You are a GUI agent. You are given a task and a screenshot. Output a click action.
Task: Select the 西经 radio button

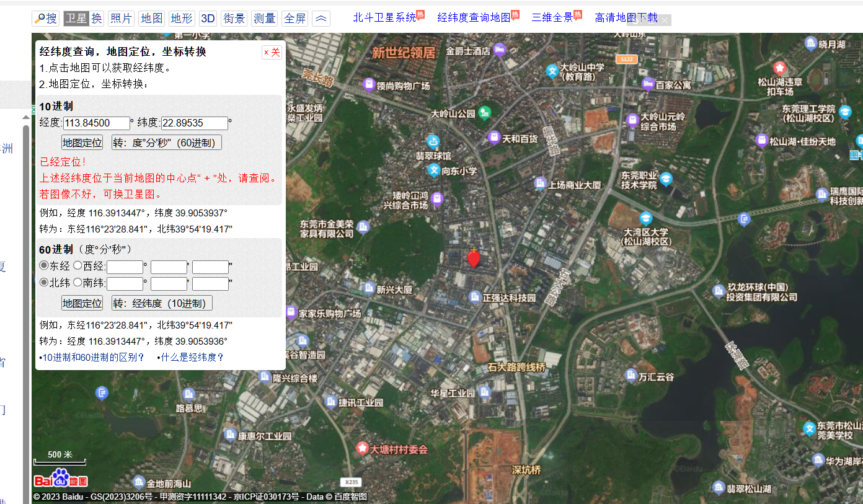[77, 265]
